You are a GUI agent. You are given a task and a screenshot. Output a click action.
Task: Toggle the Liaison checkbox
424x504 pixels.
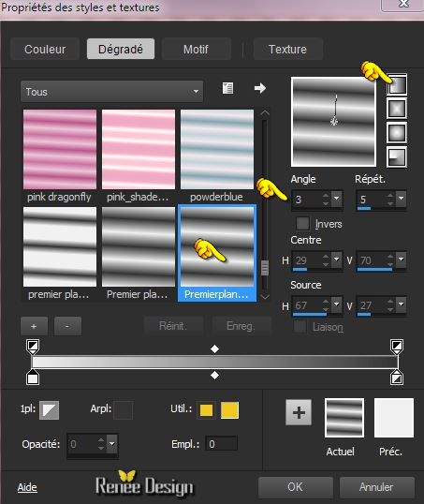[300, 327]
